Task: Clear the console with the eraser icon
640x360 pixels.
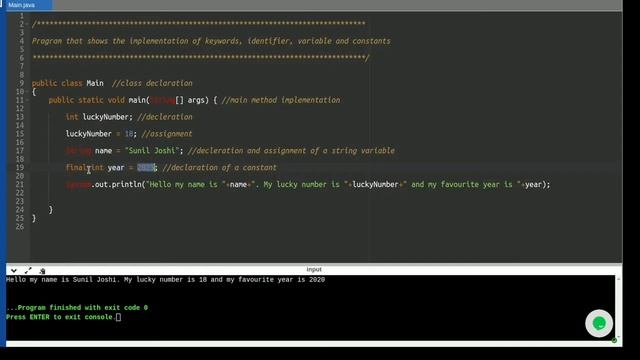Action: pyautogui.click(x=42, y=271)
